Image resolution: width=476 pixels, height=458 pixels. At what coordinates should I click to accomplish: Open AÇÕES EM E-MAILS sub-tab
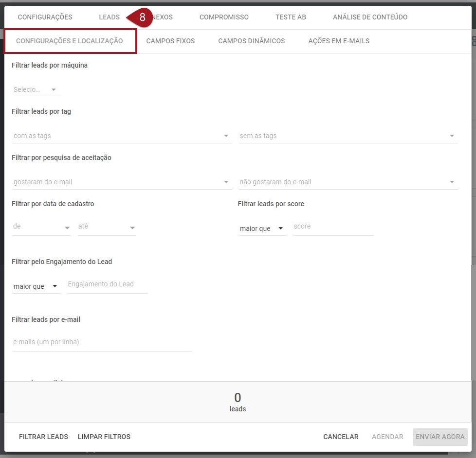(339, 41)
